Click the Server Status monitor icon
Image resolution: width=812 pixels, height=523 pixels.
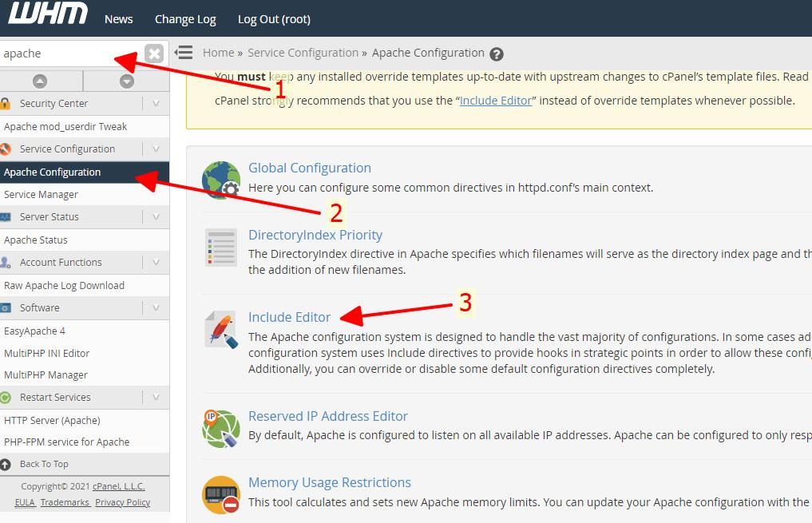coord(5,217)
